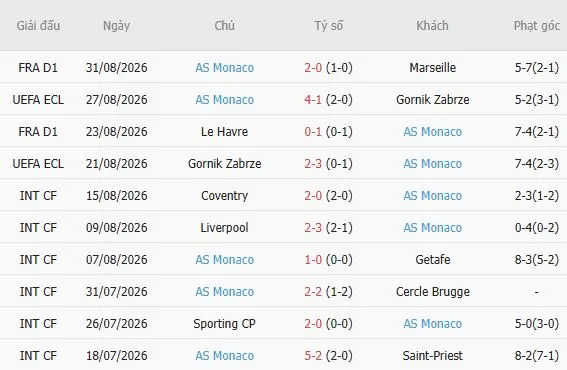Click Sporting CP home team

[225, 324]
